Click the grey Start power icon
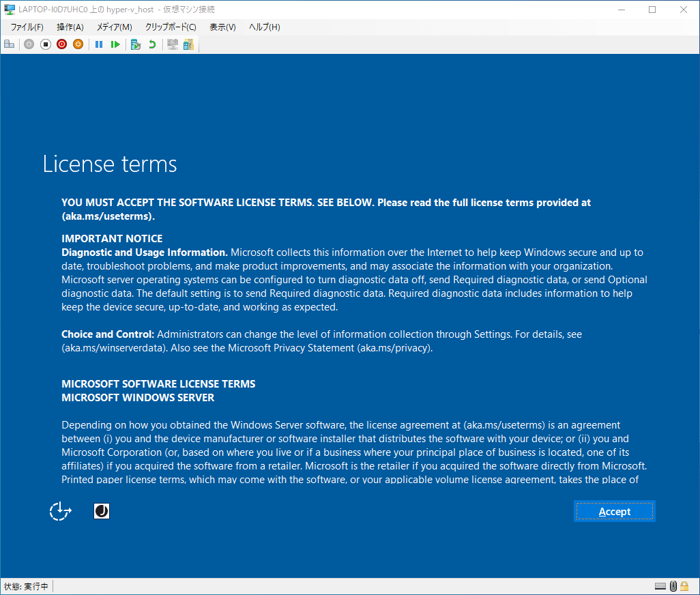The height and width of the screenshot is (595, 700). 29,44
